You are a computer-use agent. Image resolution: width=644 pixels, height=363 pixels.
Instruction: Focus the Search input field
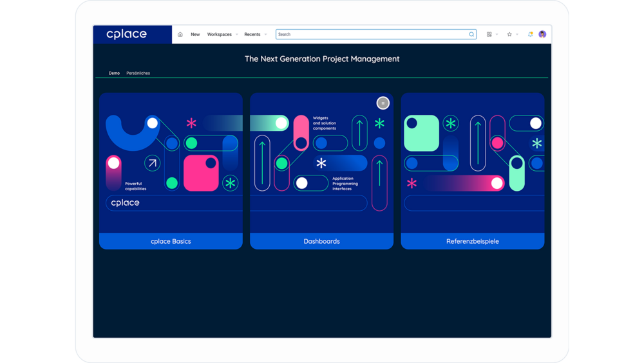[370, 35]
